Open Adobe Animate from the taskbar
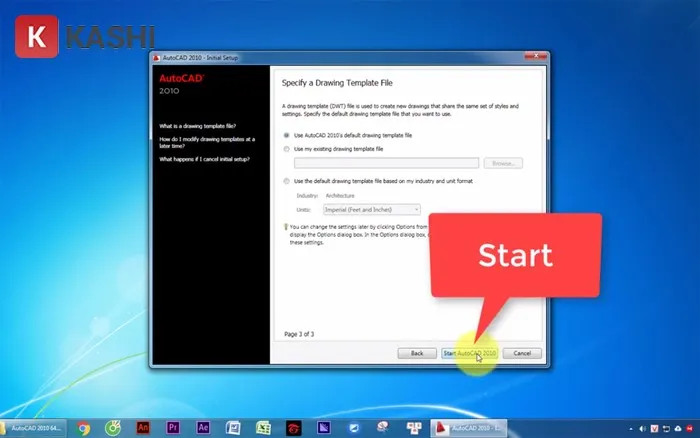Screen dimensions: 700x438 (143, 428)
